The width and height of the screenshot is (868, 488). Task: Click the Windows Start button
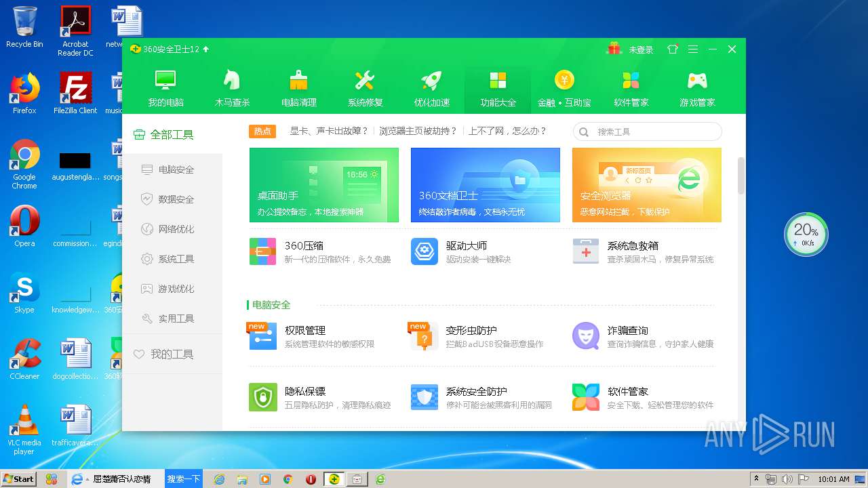coord(19,479)
